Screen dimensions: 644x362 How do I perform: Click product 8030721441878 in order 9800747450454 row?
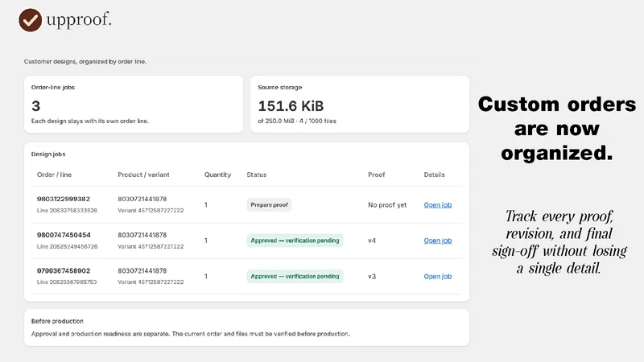142,235
